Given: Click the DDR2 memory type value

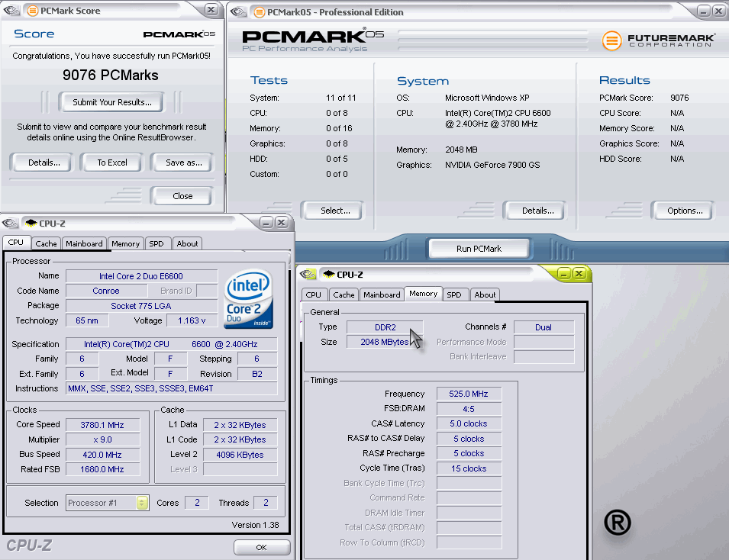Looking at the screenshot, I should (x=385, y=327).
